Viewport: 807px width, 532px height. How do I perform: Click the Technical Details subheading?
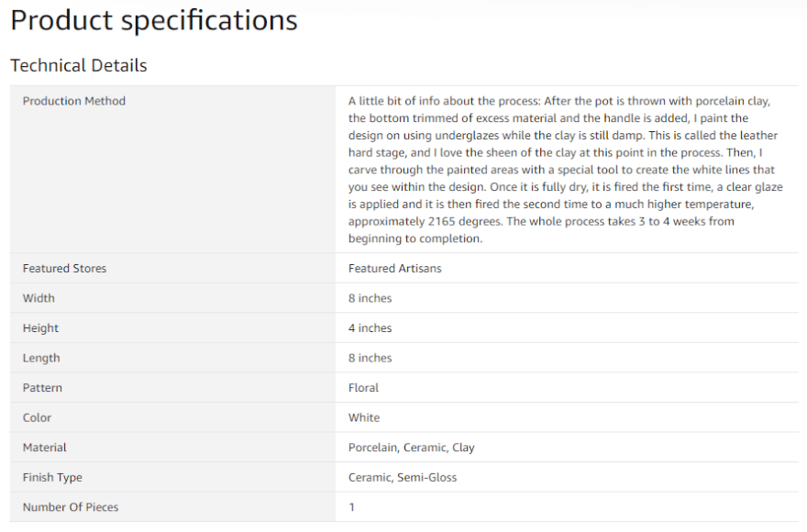coord(78,65)
